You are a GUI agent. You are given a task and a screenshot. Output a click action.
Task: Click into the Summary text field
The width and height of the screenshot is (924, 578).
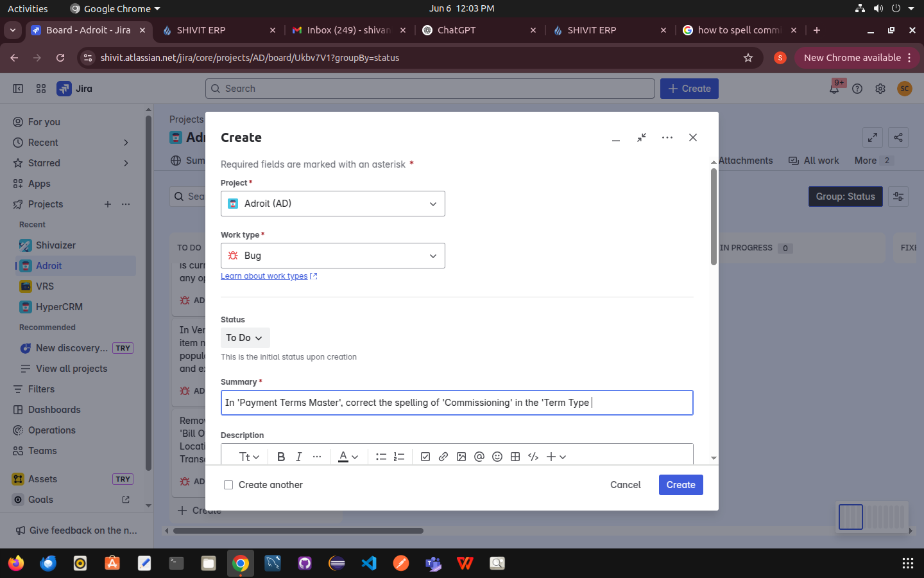pyautogui.click(x=457, y=403)
